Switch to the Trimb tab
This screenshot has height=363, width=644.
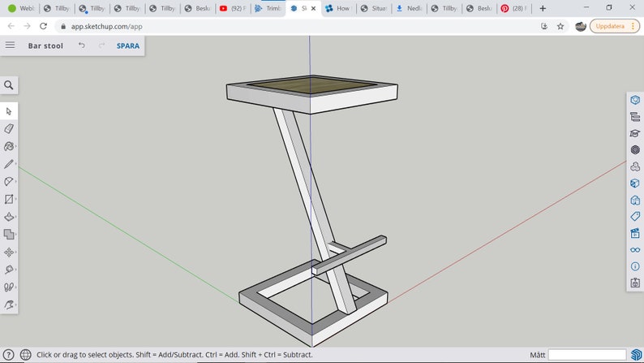(268, 8)
